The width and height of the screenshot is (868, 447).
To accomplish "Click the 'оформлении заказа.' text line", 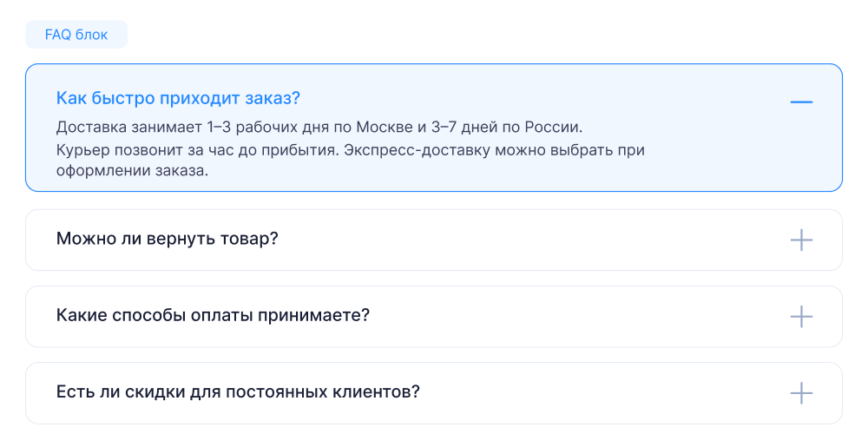I will click(132, 170).
